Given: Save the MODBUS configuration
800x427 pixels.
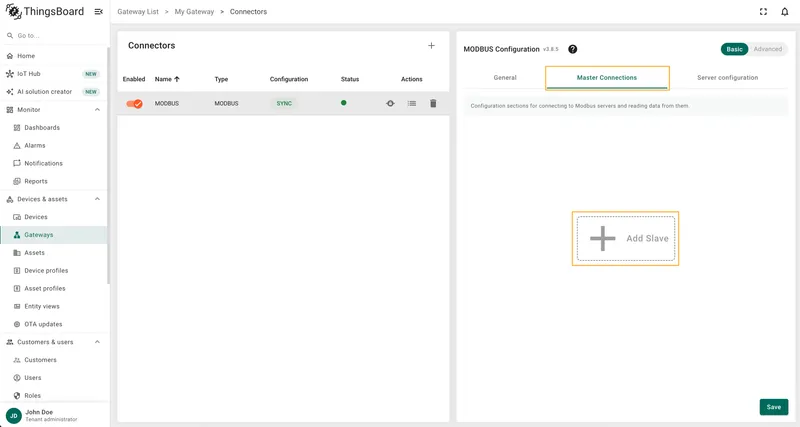Looking at the screenshot, I should (x=773, y=407).
